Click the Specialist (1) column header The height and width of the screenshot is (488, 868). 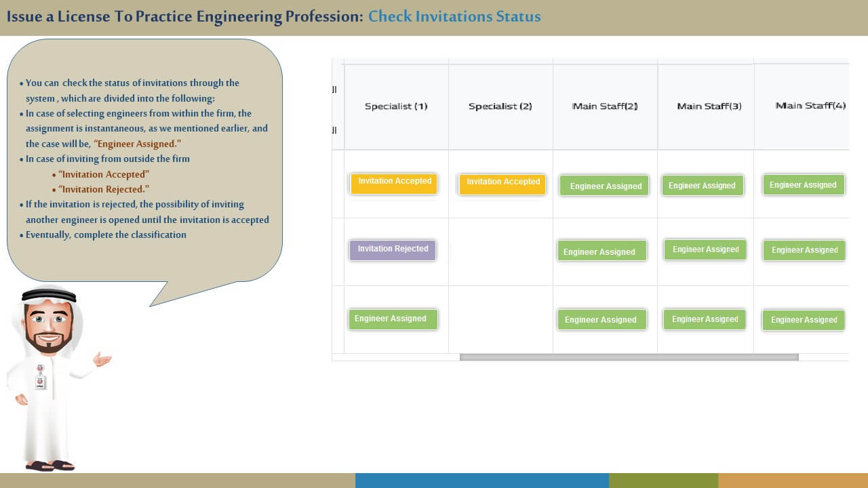[x=396, y=106]
